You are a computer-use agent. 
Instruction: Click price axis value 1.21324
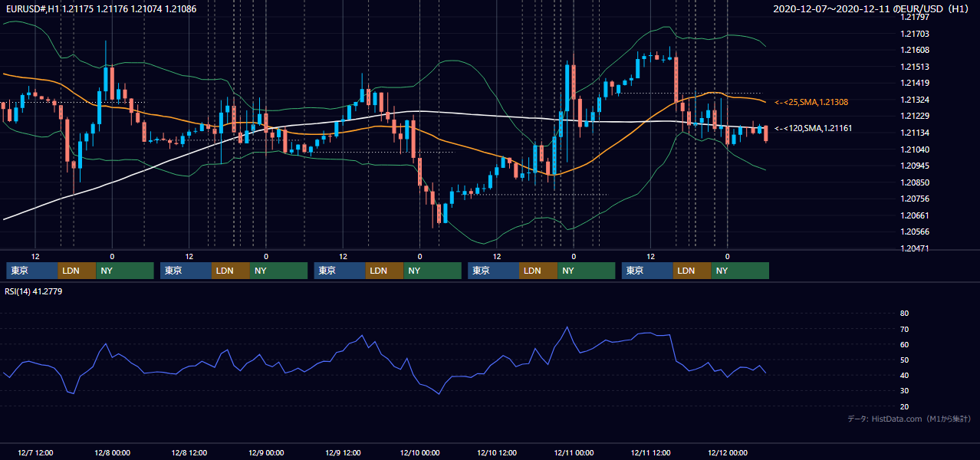915,100
